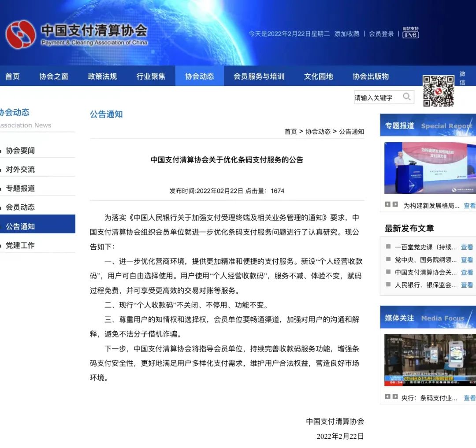Open 党建工作 in the left sidebar
Viewport: 476px width, 448px height.
20,245
